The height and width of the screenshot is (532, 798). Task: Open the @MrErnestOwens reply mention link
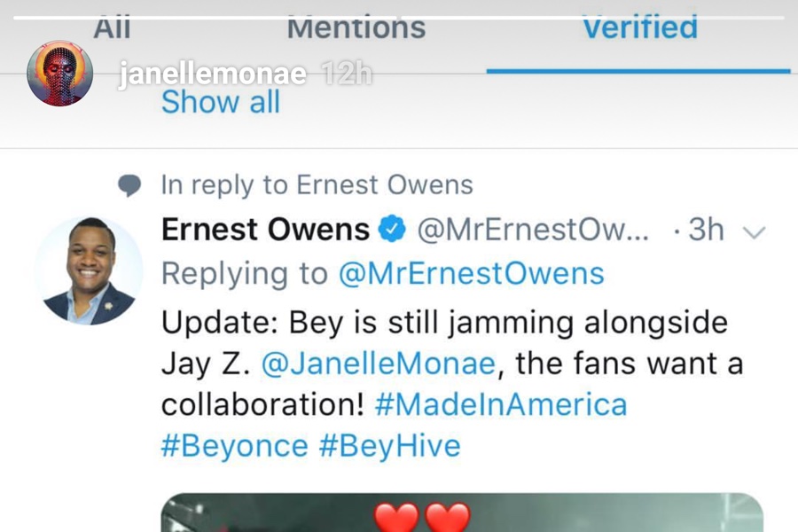tap(472, 273)
